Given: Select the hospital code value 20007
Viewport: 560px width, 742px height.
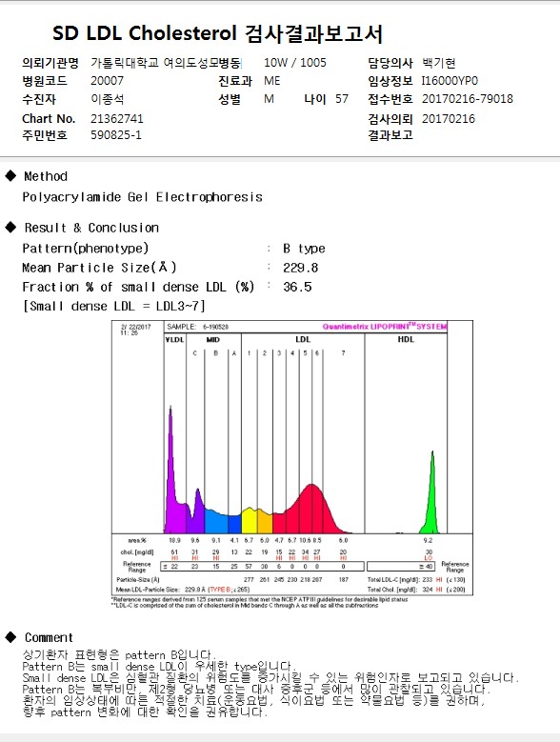Looking at the screenshot, I should [x=107, y=81].
